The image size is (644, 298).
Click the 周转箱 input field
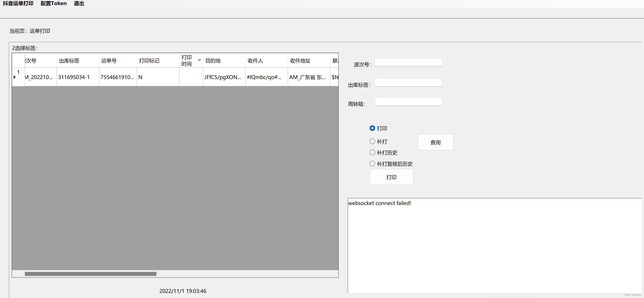click(408, 102)
